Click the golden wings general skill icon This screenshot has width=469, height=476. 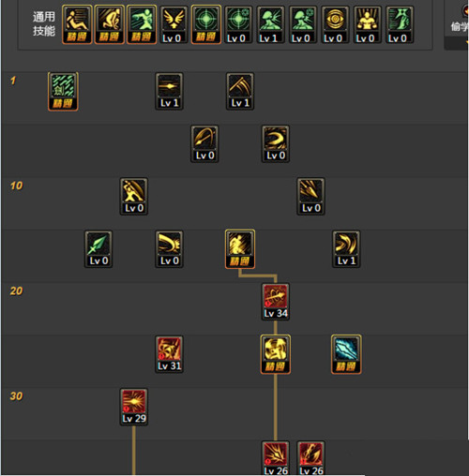174,24
